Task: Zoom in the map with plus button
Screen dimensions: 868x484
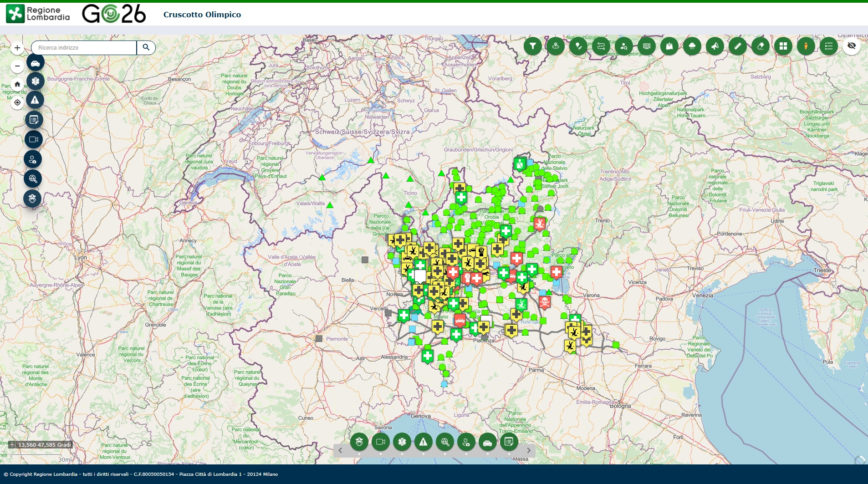Action: tap(17, 48)
